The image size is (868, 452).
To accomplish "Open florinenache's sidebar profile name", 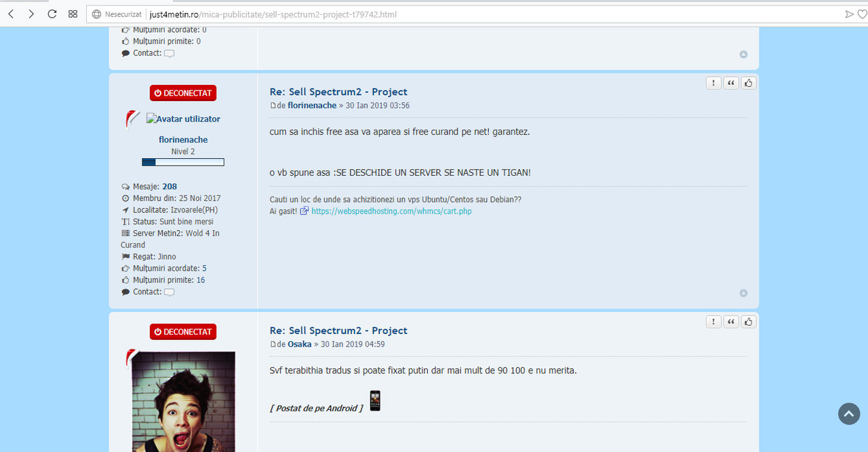I will pyautogui.click(x=183, y=140).
